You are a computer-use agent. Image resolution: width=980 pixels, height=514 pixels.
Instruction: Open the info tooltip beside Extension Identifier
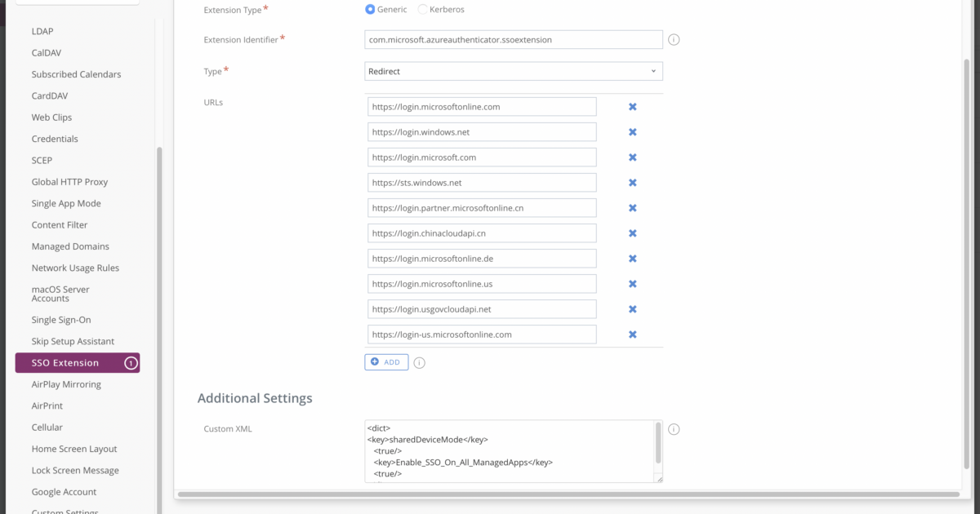tap(674, 38)
